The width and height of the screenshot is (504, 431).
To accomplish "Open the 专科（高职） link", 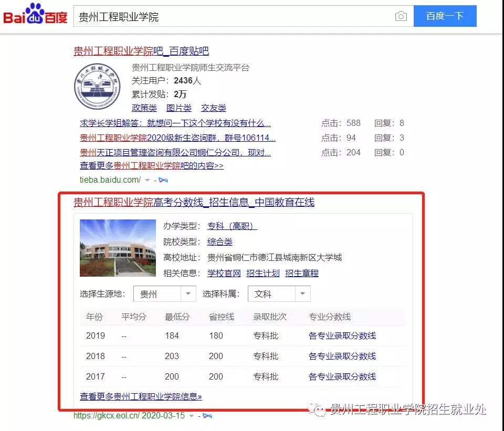I will point(232,226).
